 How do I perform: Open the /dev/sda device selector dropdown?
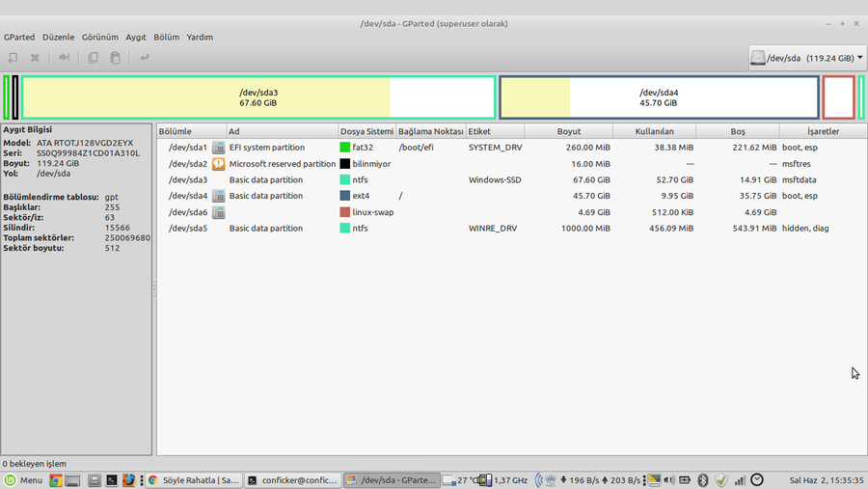[807, 58]
